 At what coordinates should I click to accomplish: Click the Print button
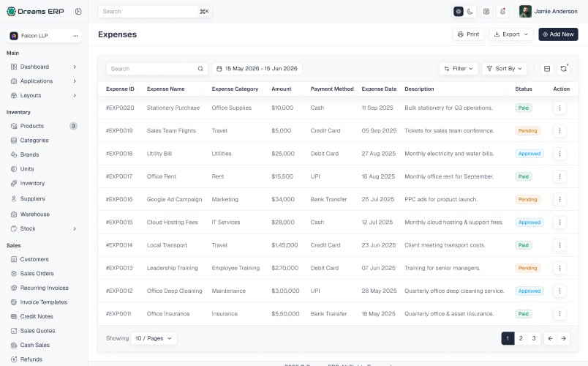click(468, 34)
